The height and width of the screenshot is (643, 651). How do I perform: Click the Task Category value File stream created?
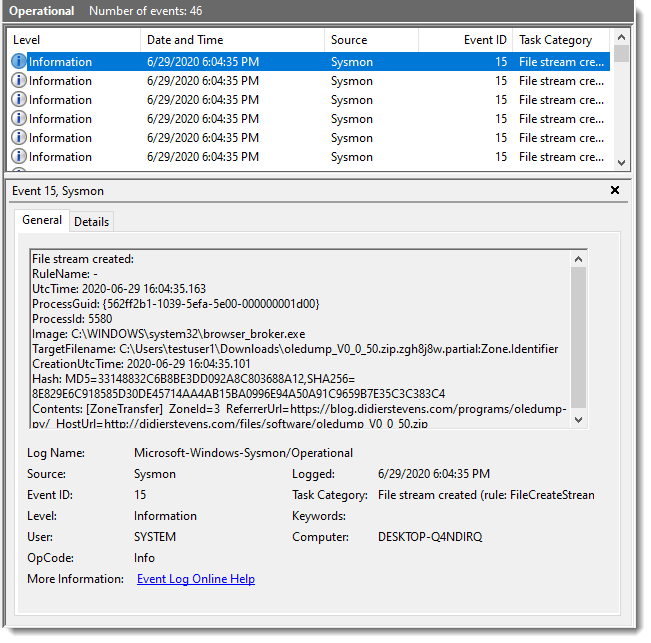(x=486, y=495)
